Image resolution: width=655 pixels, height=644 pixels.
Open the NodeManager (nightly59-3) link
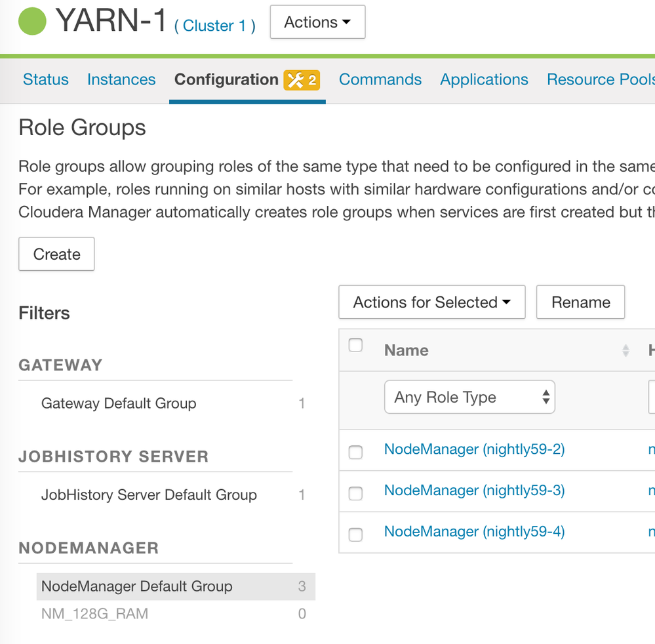[474, 491]
